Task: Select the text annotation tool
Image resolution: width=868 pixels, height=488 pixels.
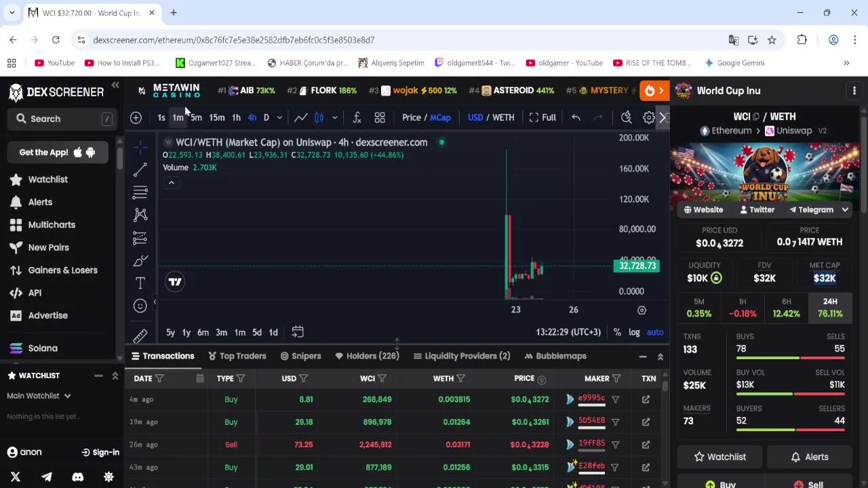Action: pyautogui.click(x=140, y=283)
